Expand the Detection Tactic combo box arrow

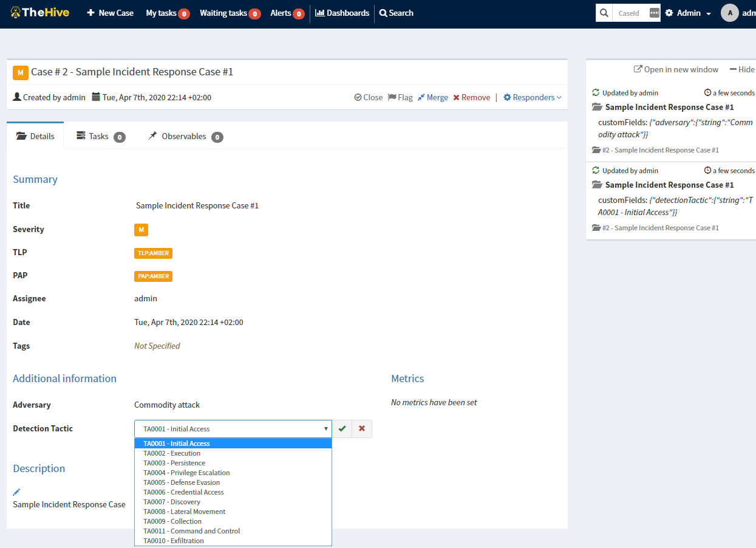coord(325,428)
